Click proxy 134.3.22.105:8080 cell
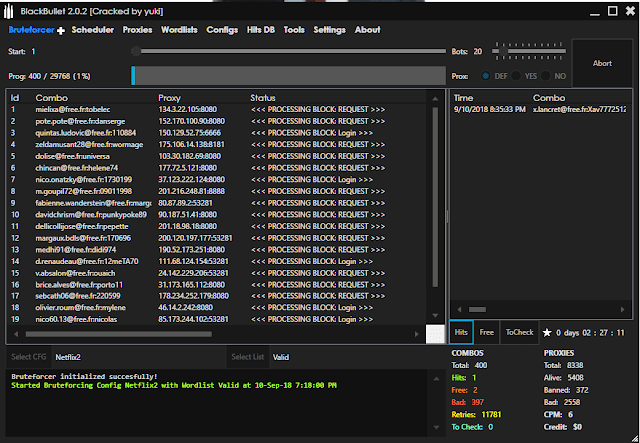Screen dimensions: 640x443 [x=188, y=109]
